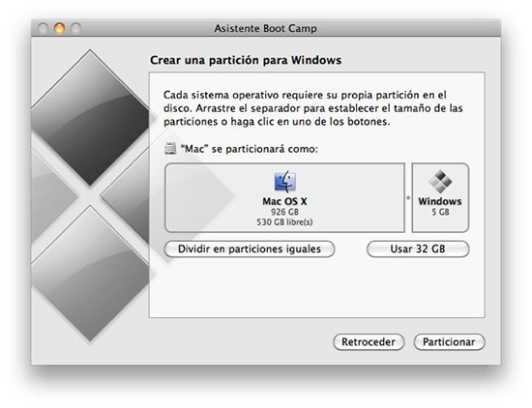Image resolution: width=532 pixels, height=408 pixels.
Task: Click the small disk icon beside "Mac"
Action: [170, 149]
